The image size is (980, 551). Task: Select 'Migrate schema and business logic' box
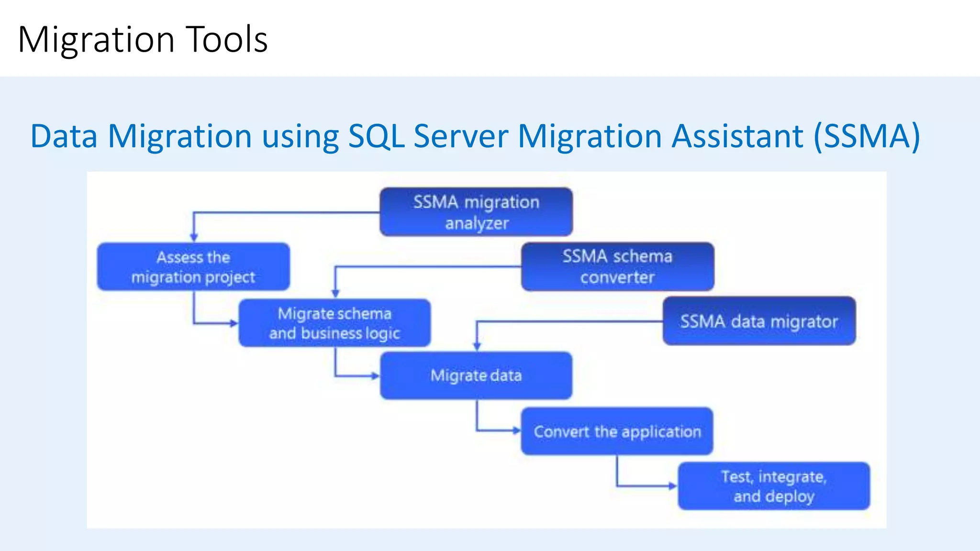point(334,323)
